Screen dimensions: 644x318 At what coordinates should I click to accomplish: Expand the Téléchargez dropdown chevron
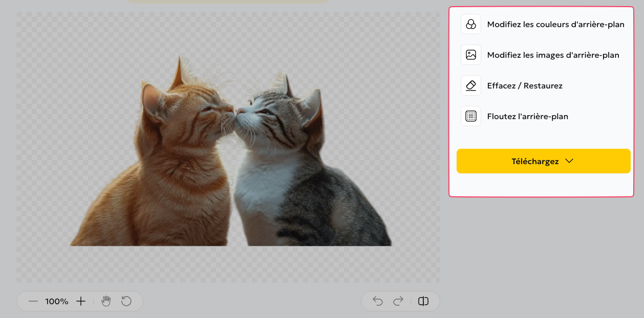569,161
